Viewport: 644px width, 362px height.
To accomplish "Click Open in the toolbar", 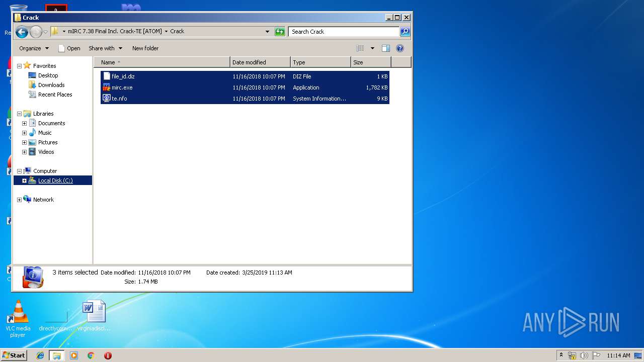I will (69, 48).
